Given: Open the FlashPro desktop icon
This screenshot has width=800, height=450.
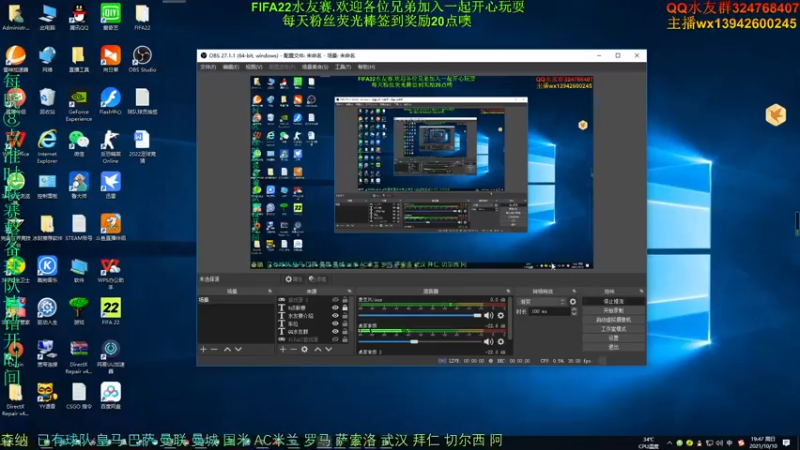Looking at the screenshot, I should 111,101.
